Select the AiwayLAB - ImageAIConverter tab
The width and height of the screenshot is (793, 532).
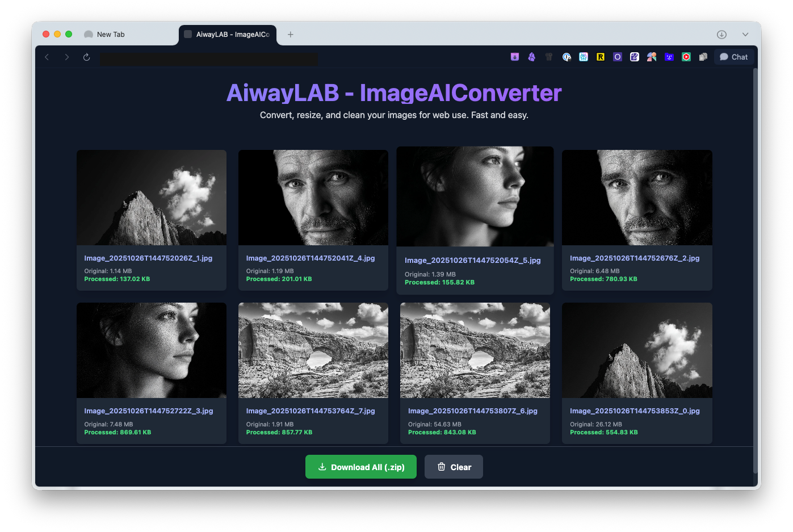(228, 35)
